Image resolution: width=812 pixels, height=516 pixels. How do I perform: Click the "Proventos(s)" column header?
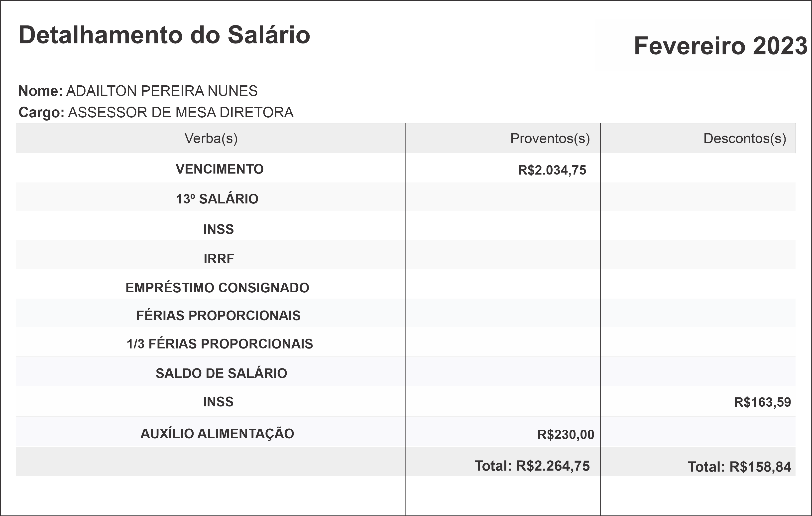550,139
